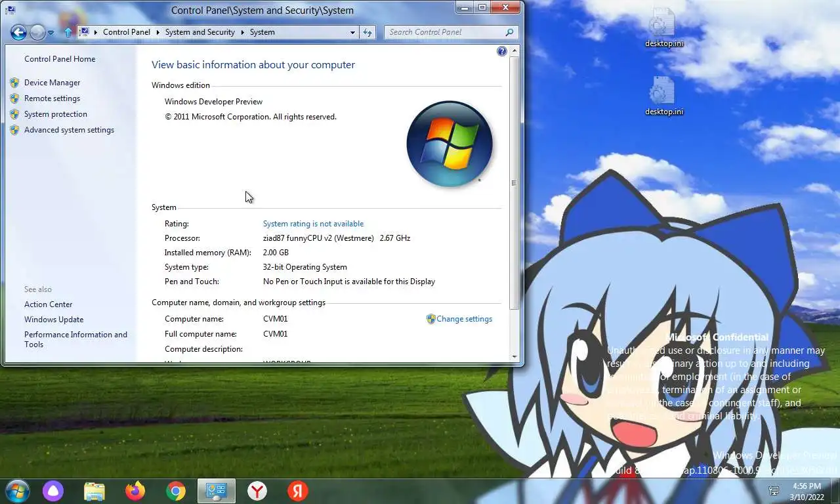Click shield icon beside Advanced system settings
This screenshot has height=504, width=840.
(14, 130)
